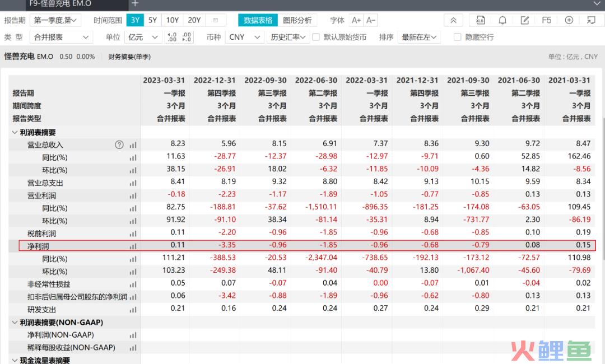Switch to 图形分析 view

[x=297, y=20]
